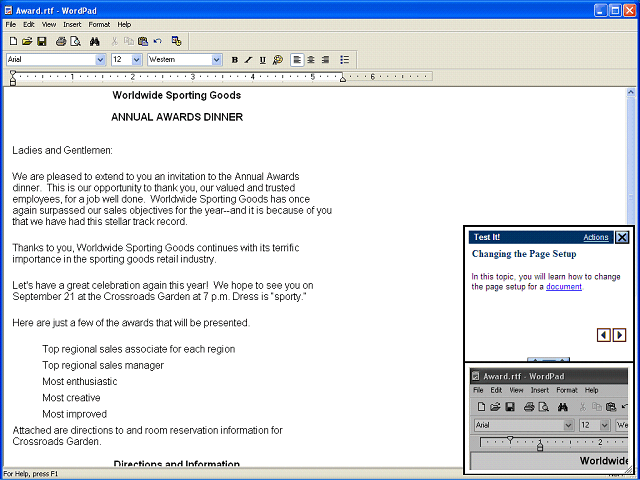Follow the 'document' hyperlink
The height and width of the screenshot is (480, 640).
click(x=564, y=287)
